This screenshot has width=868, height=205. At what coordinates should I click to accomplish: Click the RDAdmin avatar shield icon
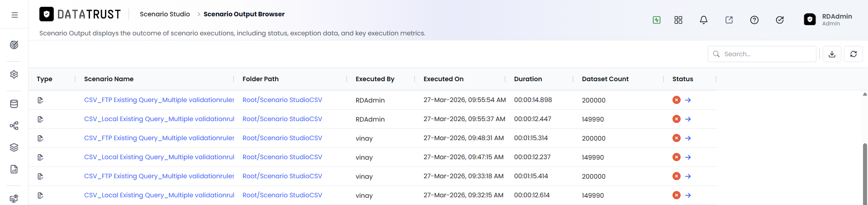pos(810,20)
